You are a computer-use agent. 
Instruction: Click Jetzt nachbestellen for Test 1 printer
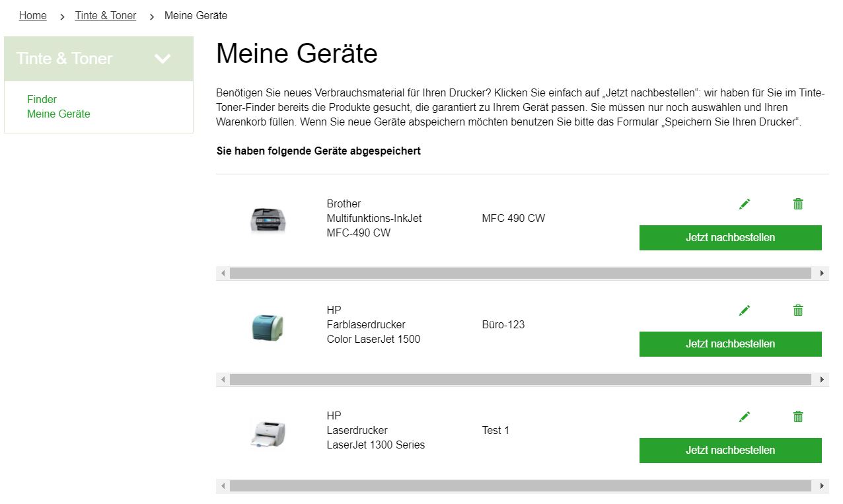(730, 450)
